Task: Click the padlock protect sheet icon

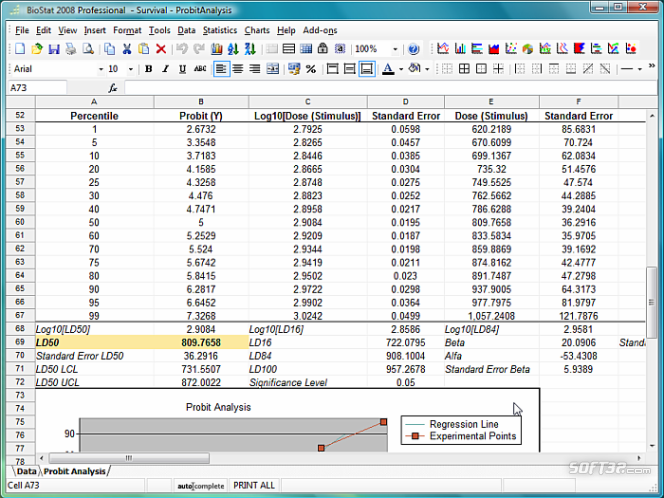Action: point(323,49)
